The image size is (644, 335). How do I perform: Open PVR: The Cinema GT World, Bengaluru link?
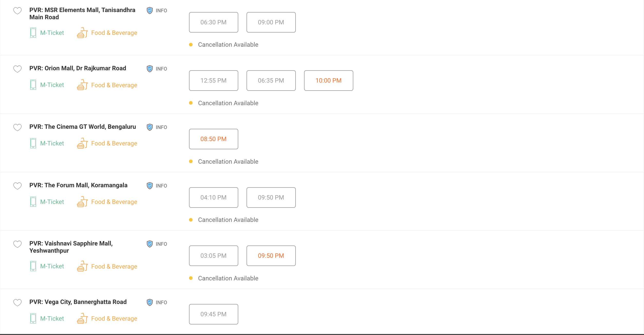click(82, 127)
